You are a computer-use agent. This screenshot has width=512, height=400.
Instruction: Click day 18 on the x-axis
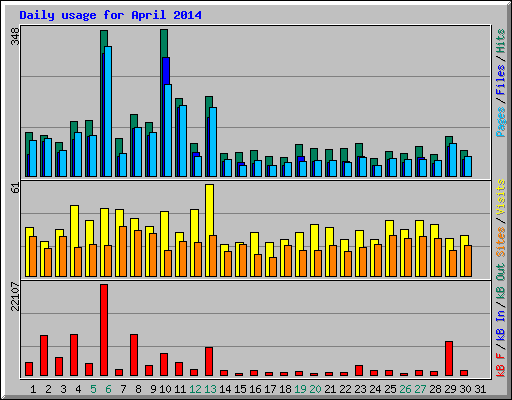(x=285, y=389)
